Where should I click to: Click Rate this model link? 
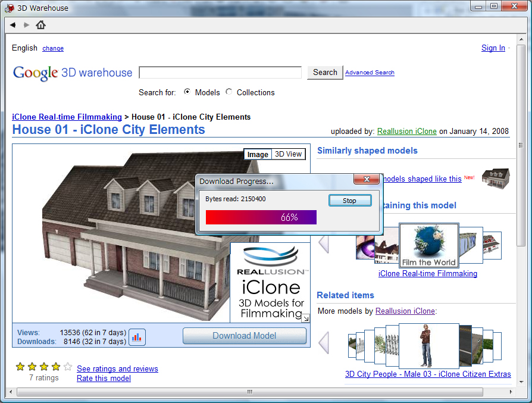point(104,378)
